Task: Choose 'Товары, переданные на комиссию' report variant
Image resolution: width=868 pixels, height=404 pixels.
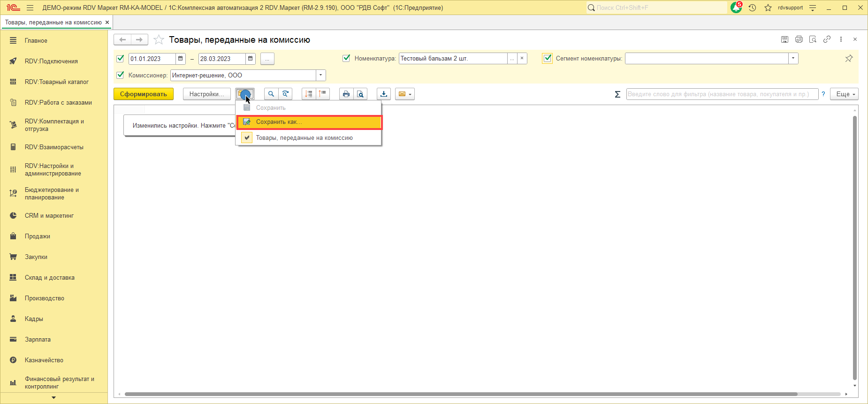Action: tap(304, 138)
